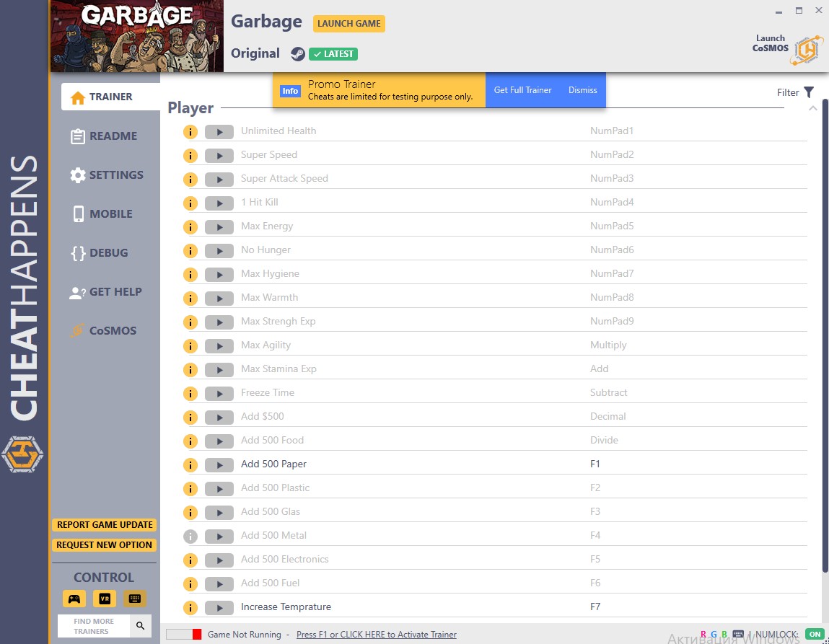Click info icon next to Max Hygiene
The image size is (829, 644).
(x=190, y=275)
